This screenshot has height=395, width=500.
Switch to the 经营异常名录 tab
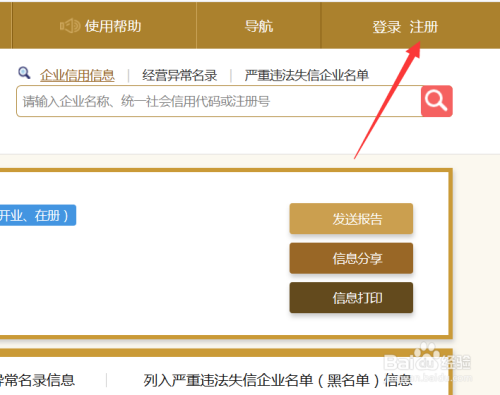[x=180, y=75]
